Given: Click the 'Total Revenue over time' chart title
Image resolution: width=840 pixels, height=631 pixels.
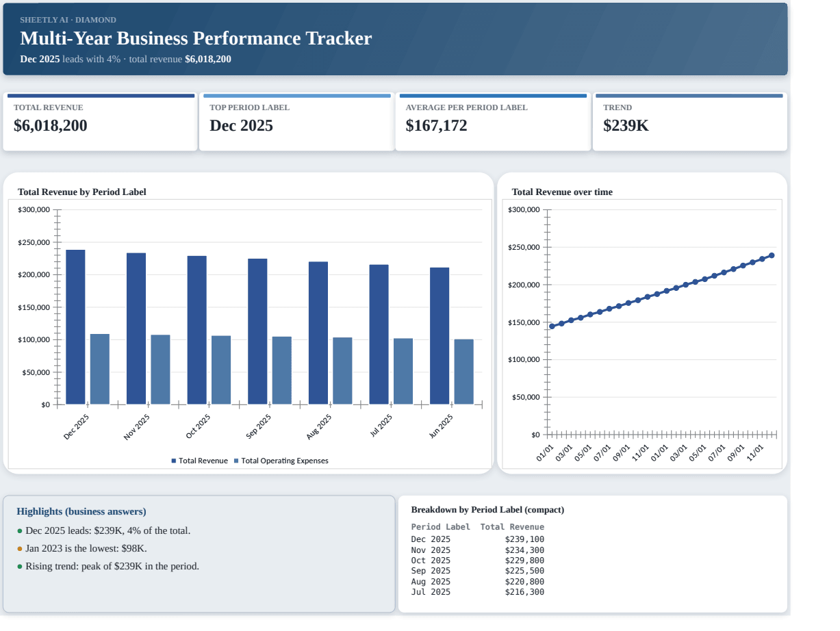Looking at the screenshot, I should (562, 192).
